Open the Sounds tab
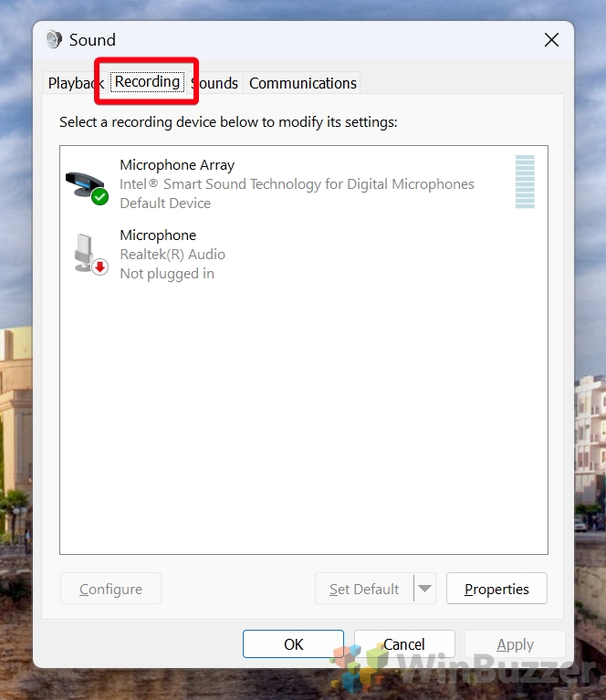Screen dimensions: 606x700 tap(214, 83)
